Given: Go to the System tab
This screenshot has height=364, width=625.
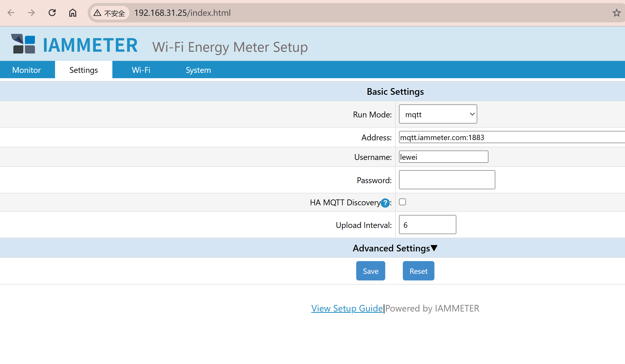Looking at the screenshot, I should point(198,70).
